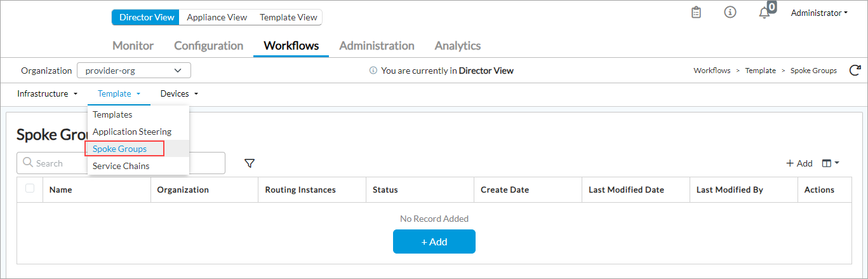Toggle the select-all checkbox in table header
868x279 pixels.
click(x=30, y=189)
